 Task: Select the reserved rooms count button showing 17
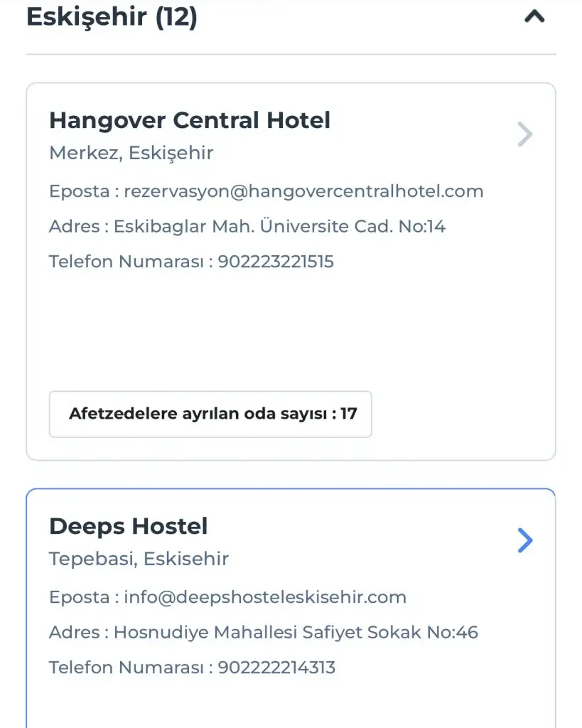(210, 414)
